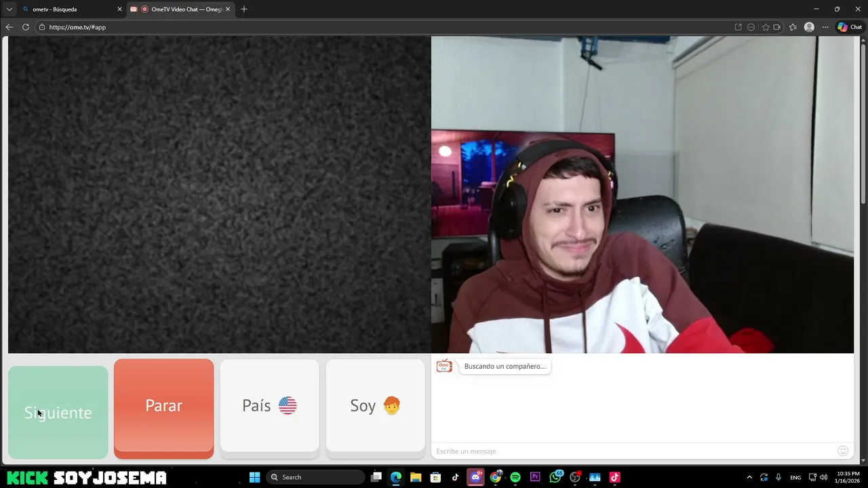Screen dimensions: 868x488
Task: Click the own webcam video feed
Action: coord(642,195)
